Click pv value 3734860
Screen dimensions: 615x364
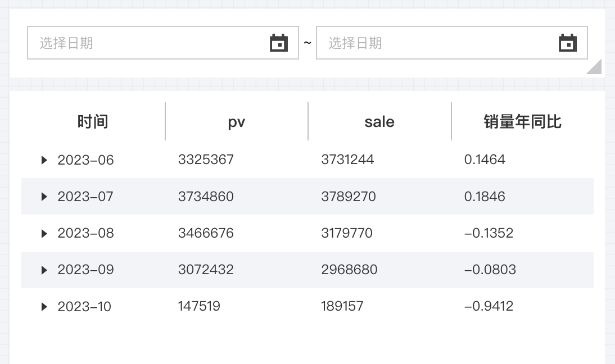click(x=206, y=196)
